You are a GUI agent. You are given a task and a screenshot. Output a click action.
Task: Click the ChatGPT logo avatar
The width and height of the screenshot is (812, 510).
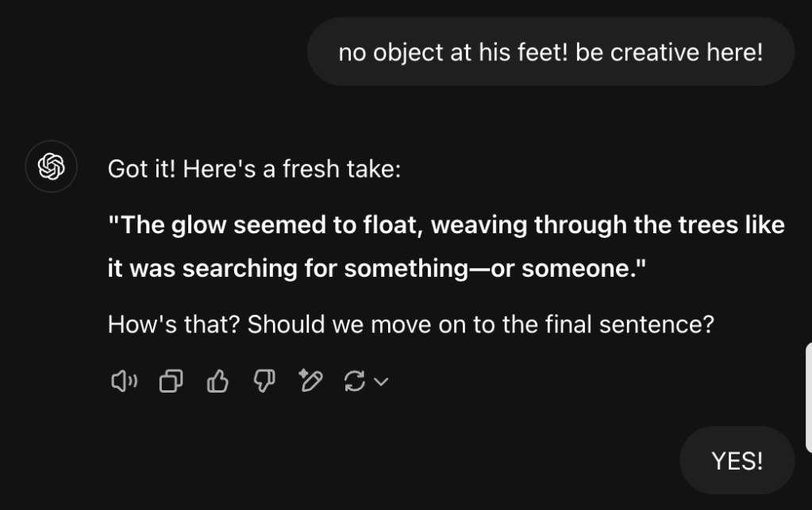(x=52, y=167)
